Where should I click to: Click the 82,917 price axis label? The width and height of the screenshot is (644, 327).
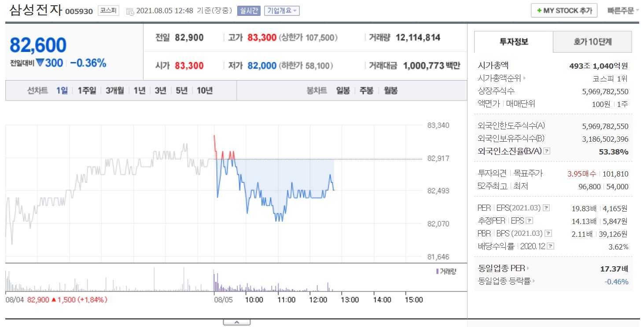pyautogui.click(x=438, y=158)
